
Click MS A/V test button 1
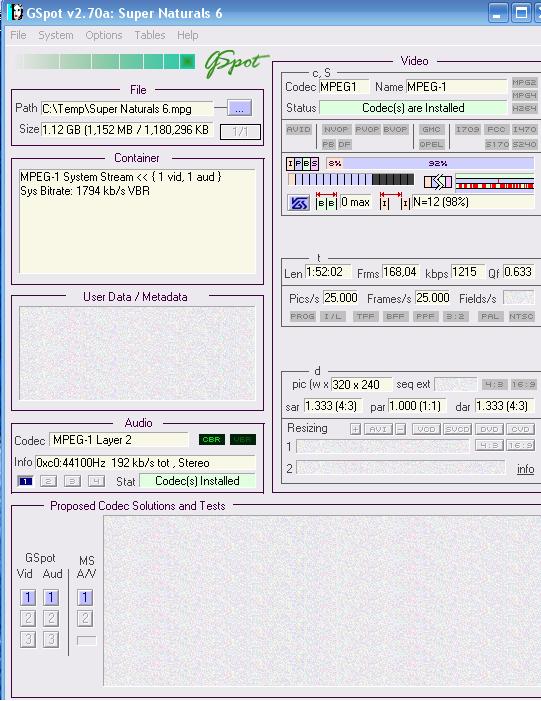[85, 598]
